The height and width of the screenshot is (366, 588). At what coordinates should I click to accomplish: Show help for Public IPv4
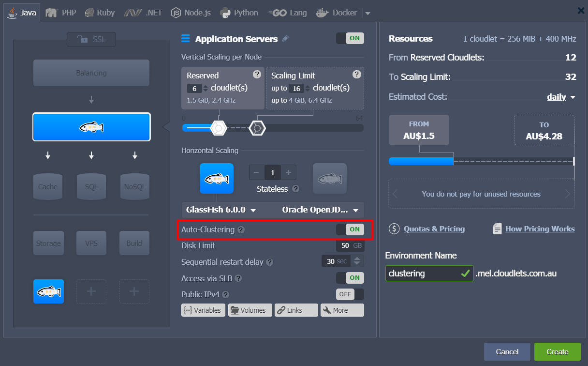pos(225,294)
